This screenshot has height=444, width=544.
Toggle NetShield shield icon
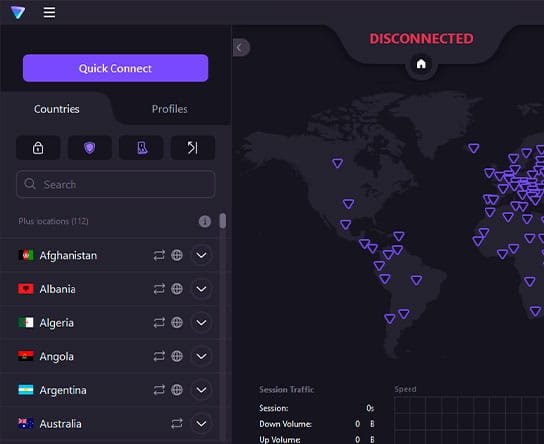[90, 148]
